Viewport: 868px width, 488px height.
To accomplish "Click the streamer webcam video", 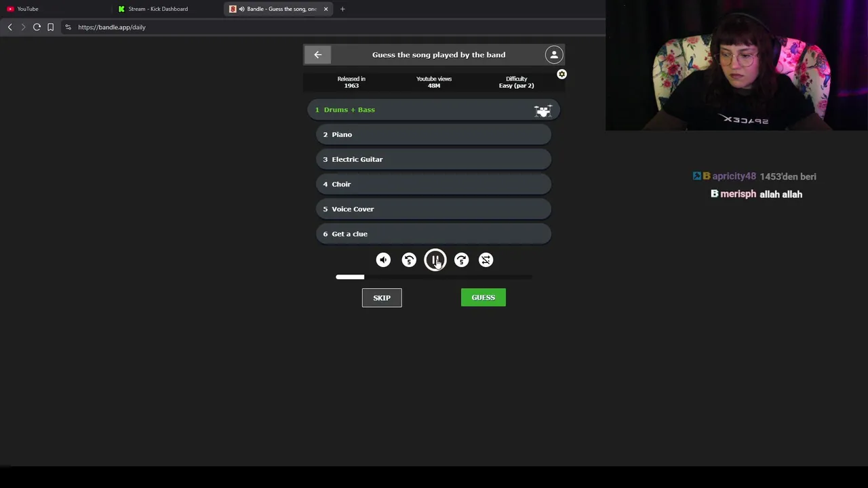I will 736,65.
